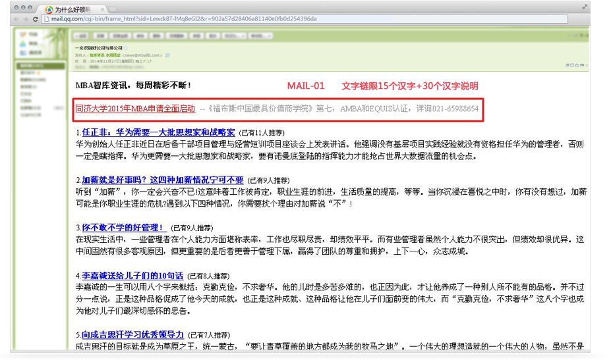Open the 星标邮件 starred mail folder
Viewport: 611px width, 364px height.
(x=30, y=73)
